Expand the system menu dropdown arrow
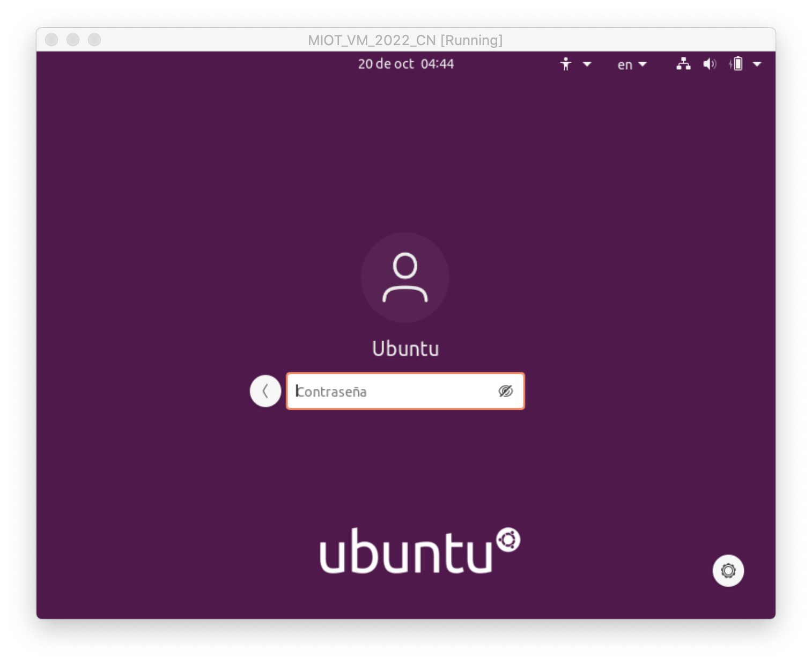812x664 pixels. pyautogui.click(x=757, y=64)
